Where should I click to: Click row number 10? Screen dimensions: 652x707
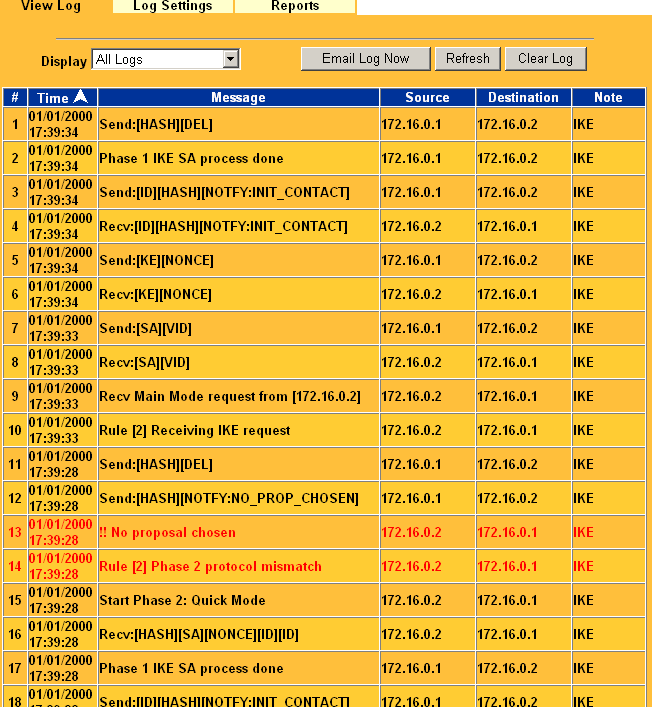click(15, 431)
